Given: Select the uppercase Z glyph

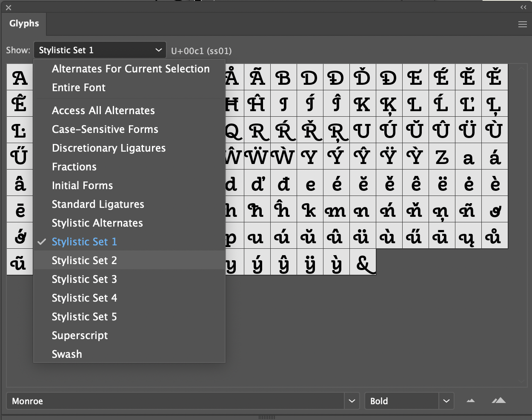Looking at the screenshot, I should [442, 156].
